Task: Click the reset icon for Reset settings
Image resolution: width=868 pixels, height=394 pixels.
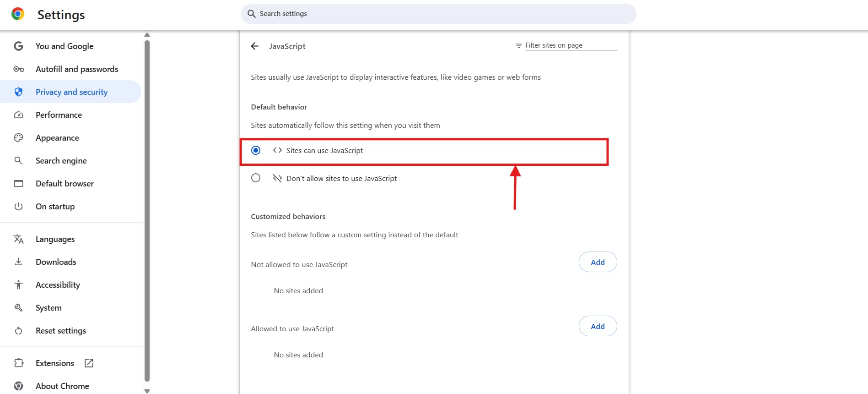Action: click(x=18, y=330)
